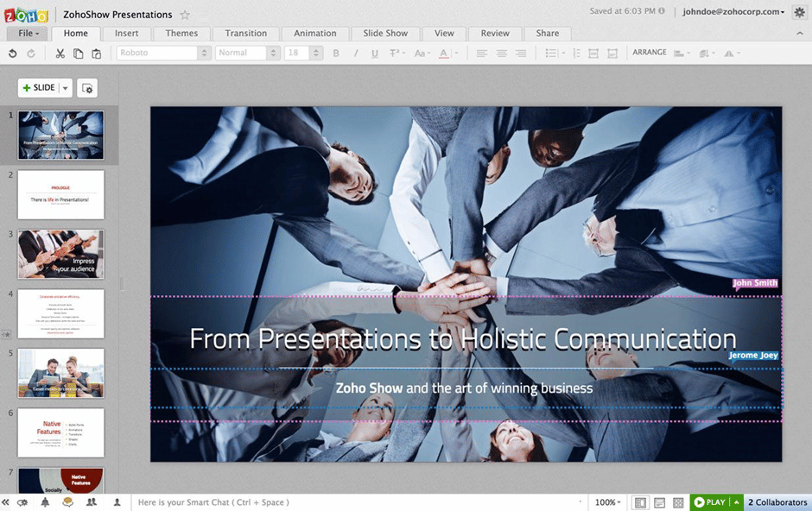Screen dimensions: 812x511
Task: Click the cut scissors icon
Action: [x=60, y=54]
